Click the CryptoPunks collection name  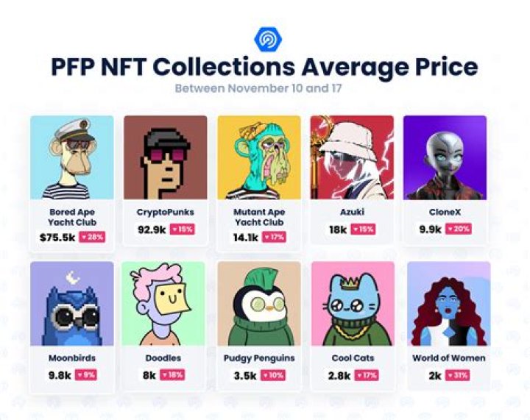pyautogui.click(x=165, y=212)
